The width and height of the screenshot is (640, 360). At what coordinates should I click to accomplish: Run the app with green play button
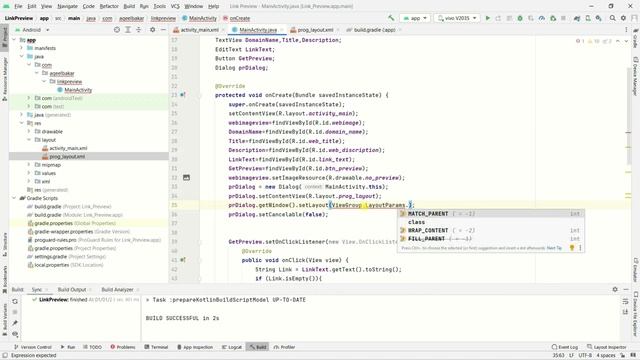tap(487, 18)
